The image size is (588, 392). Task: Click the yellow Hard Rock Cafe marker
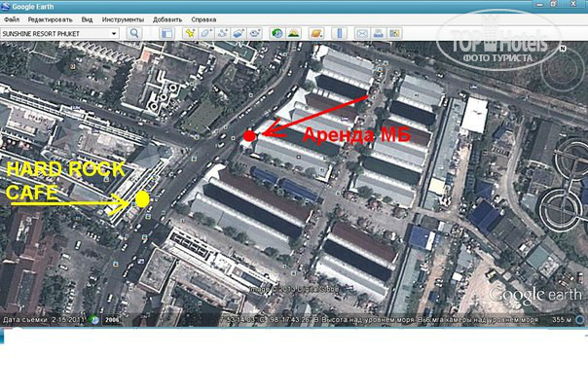coord(142,199)
